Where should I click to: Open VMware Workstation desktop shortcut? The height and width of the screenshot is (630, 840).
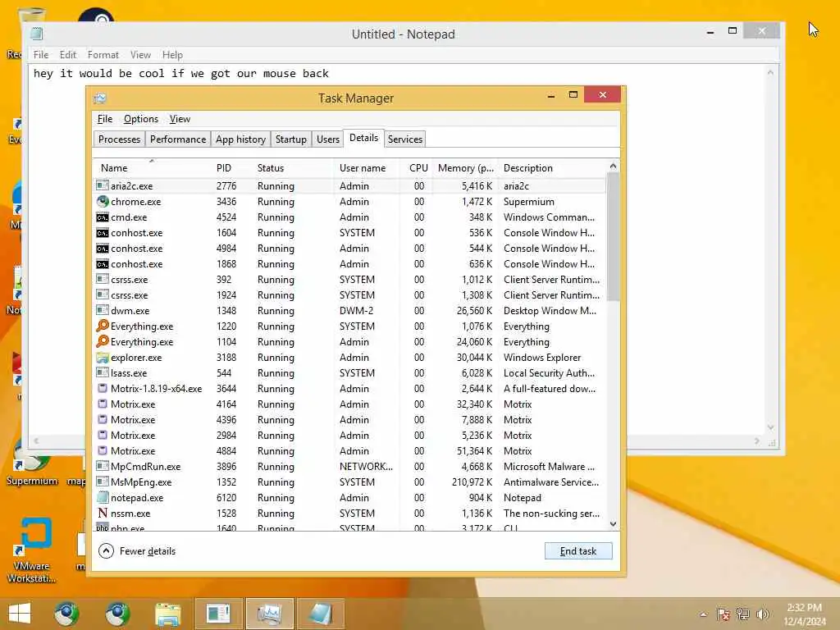coord(33,549)
